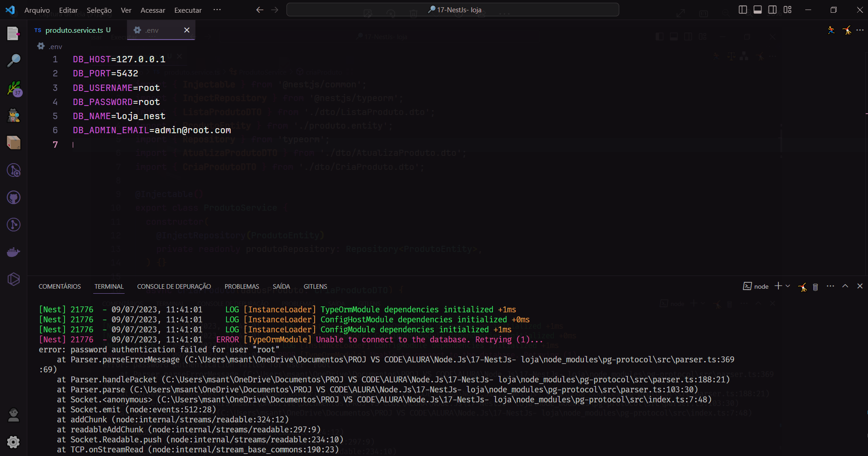Open the Socket.<anonymous> stack trace path
Screen dimensions: 868x456
click(x=434, y=400)
